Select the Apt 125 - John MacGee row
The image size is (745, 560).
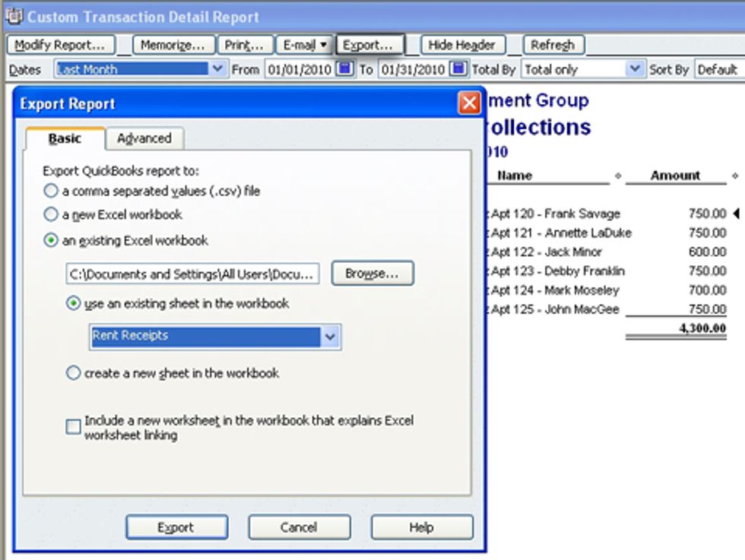coord(607,309)
